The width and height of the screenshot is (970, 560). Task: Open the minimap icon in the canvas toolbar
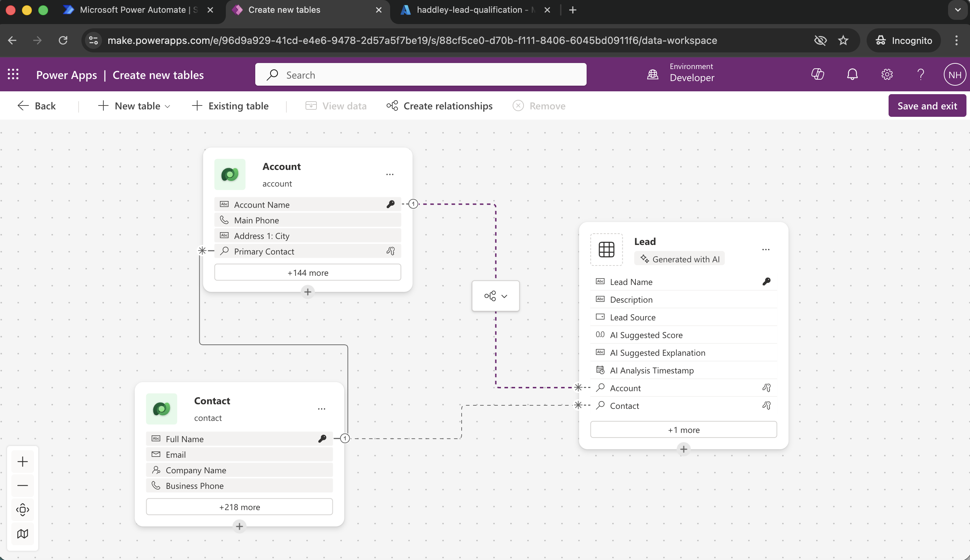(x=23, y=533)
